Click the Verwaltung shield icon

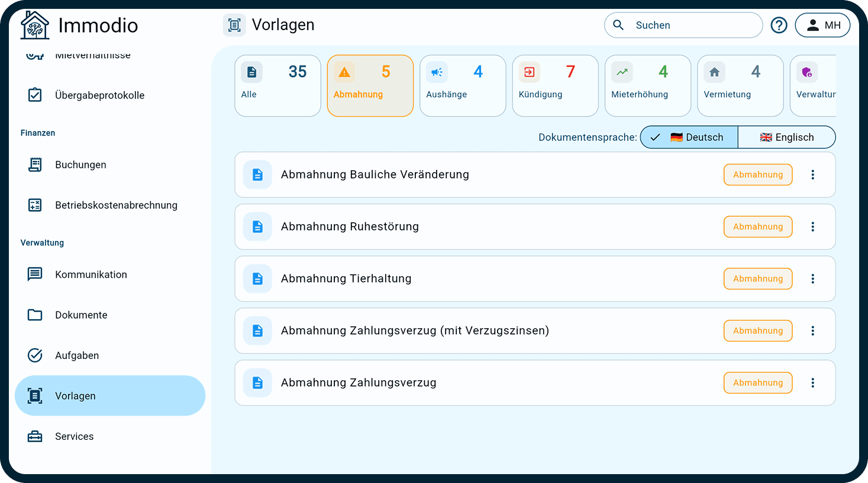(x=807, y=72)
